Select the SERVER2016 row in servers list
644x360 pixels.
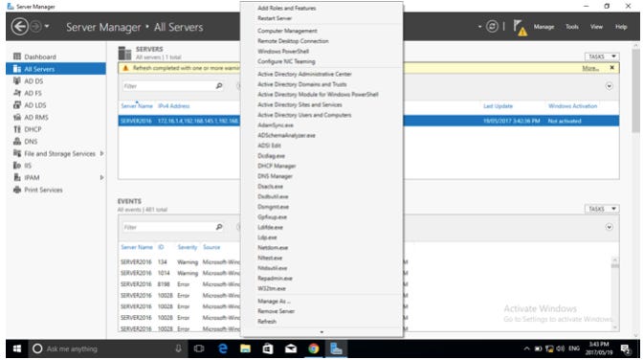[x=368, y=121]
